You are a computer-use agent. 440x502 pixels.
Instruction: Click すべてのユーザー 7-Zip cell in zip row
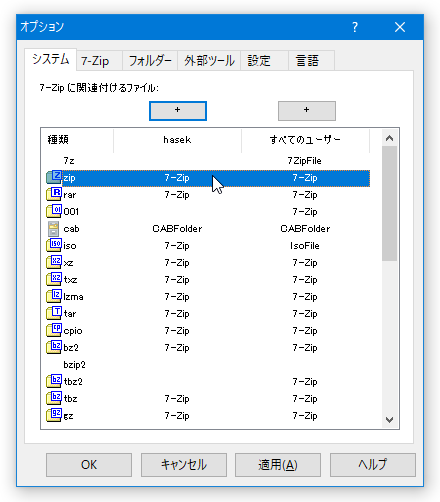(305, 178)
